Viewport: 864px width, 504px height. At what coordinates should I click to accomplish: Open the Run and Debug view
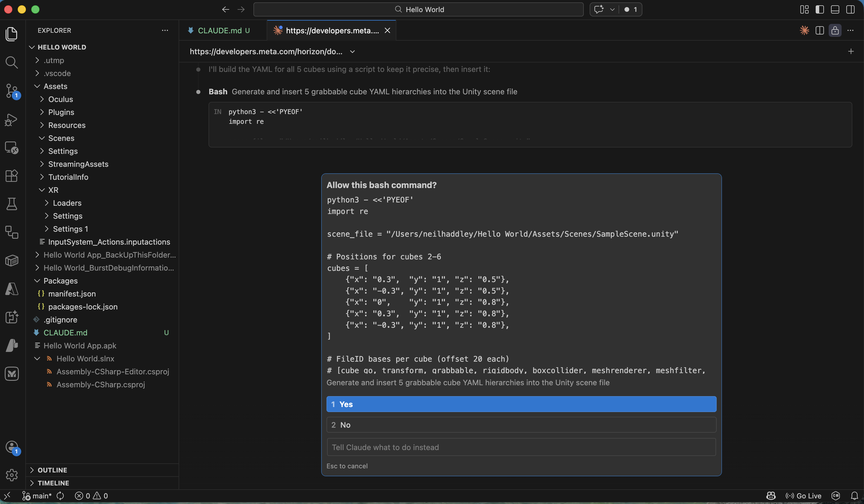click(x=12, y=120)
